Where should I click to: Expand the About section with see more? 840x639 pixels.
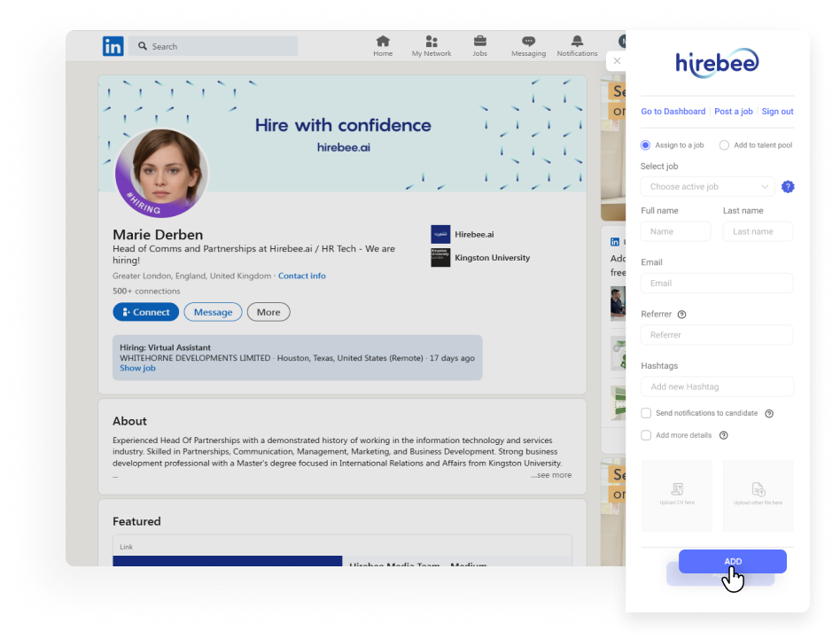(551, 474)
